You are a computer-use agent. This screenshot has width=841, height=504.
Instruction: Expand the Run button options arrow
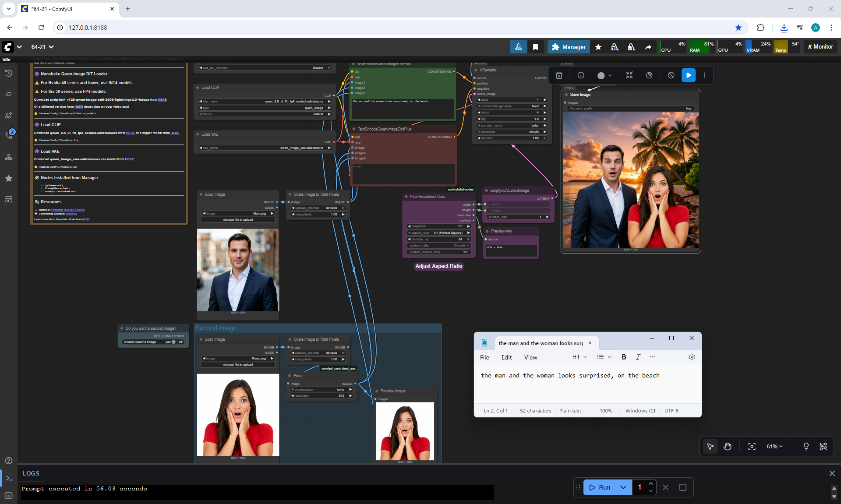pos(623,487)
